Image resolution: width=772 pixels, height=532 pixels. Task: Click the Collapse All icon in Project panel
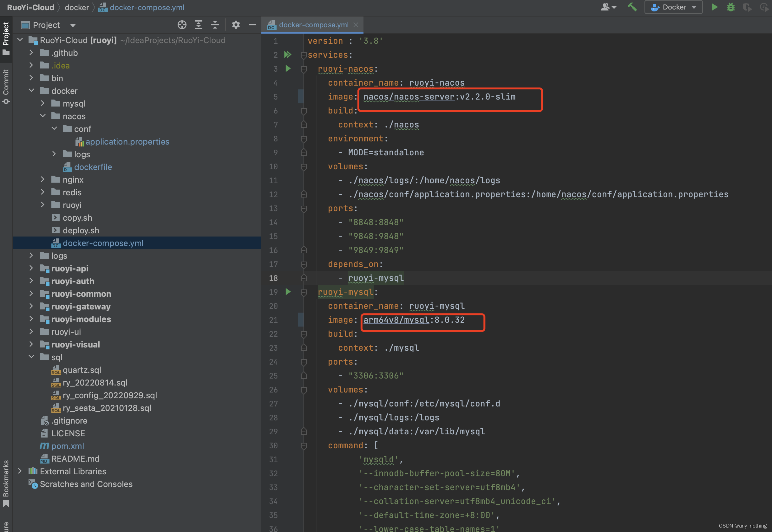215,25
